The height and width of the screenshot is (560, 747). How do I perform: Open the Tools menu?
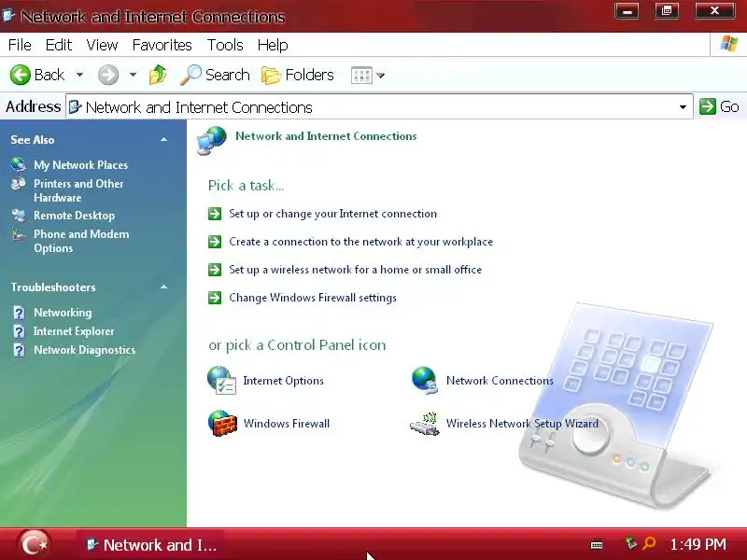(225, 45)
